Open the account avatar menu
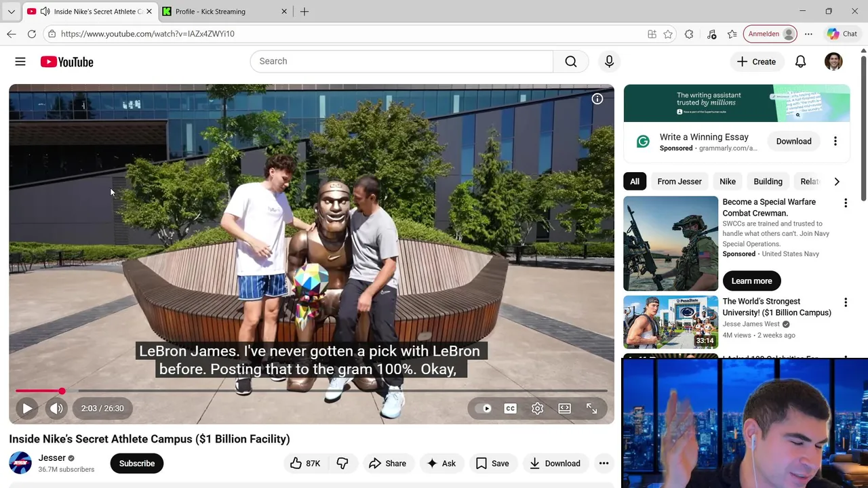 click(x=833, y=62)
